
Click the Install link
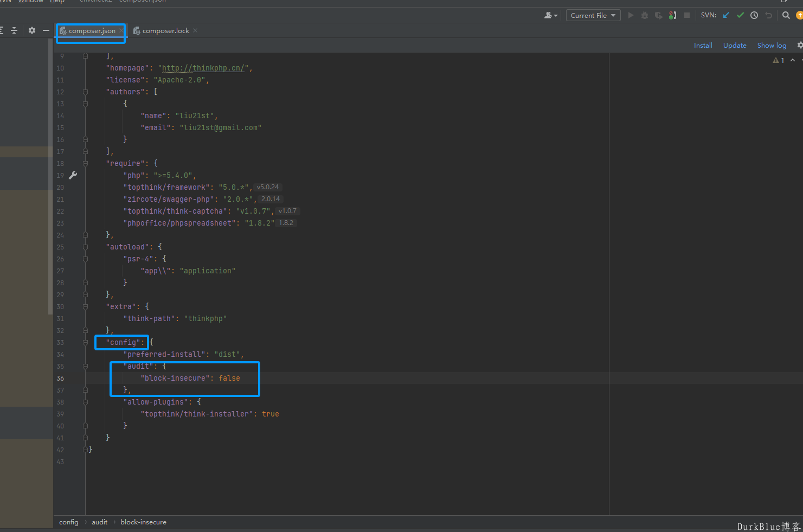[x=703, y=45]
